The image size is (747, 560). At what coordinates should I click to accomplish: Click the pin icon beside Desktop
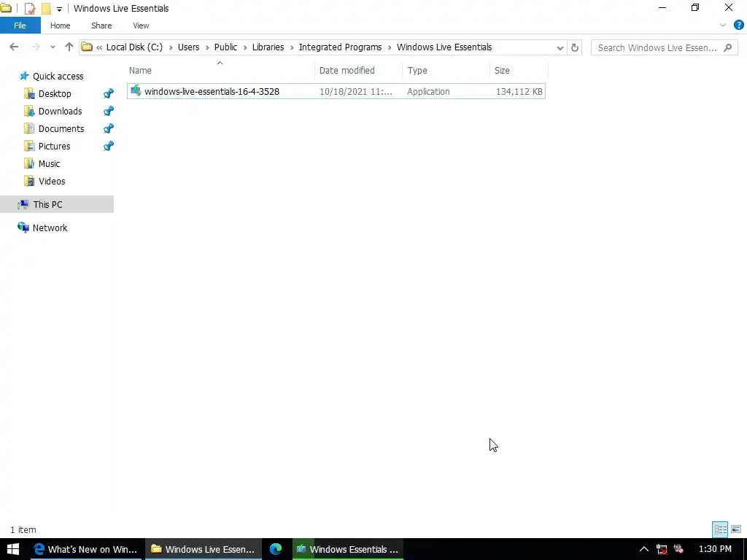coord(109,94)
